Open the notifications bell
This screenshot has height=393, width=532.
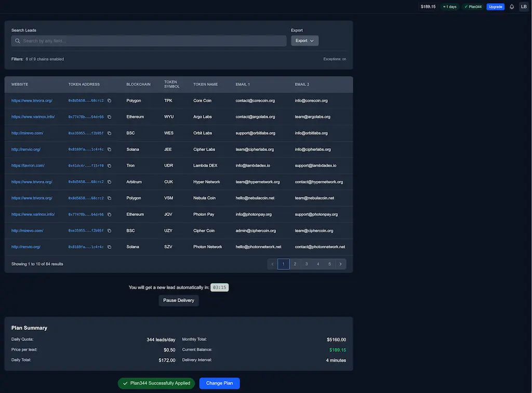tap(512, 7)
